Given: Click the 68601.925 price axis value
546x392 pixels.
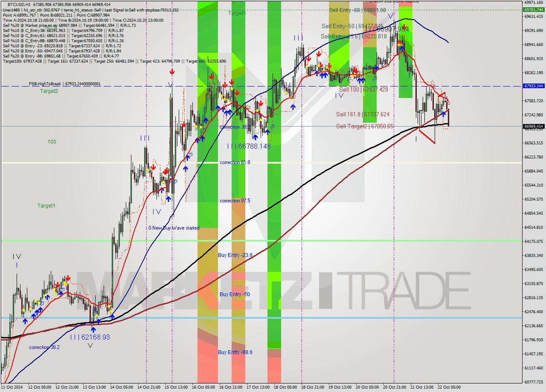Looking at the screenshot, I should pyautogui.click(x=534, y=58).
